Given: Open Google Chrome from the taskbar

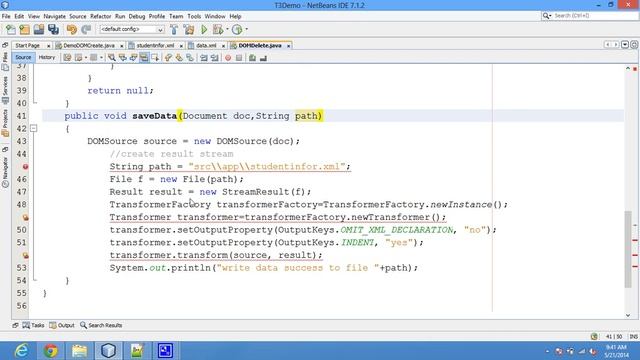Looking at the screenshot, I should (51, 351).
